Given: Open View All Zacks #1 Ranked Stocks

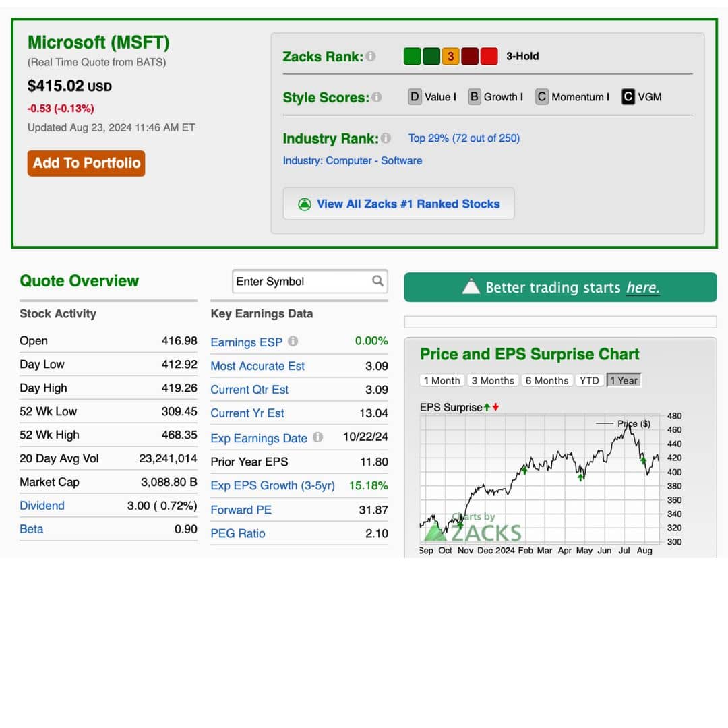Looking at the screenshot, I should [399, 204].
